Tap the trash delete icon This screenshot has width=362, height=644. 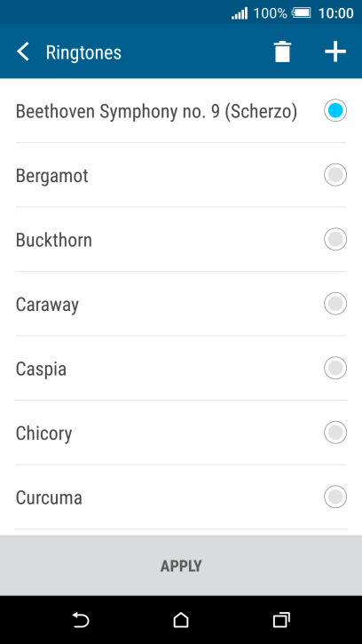coord(282,52)
